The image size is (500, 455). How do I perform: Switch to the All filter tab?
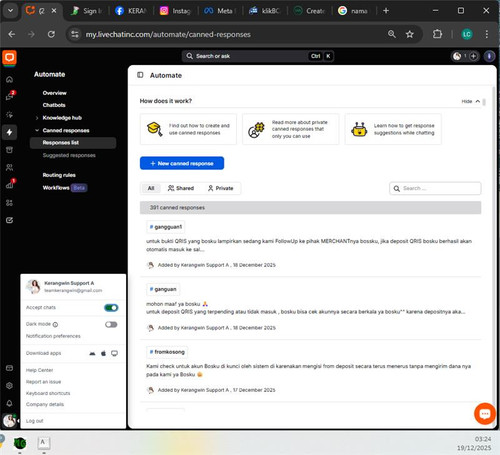tap(151, 188)
